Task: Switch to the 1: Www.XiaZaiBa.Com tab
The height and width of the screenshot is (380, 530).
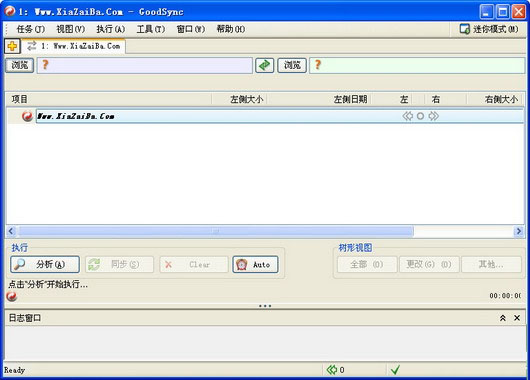Action: pyautogui.click(x=74, y=46)
